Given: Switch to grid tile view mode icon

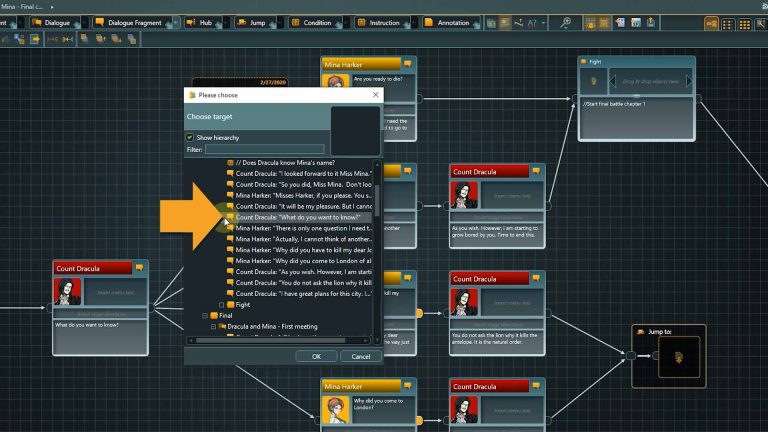Looking at the screenshot, I should (744, 24).
